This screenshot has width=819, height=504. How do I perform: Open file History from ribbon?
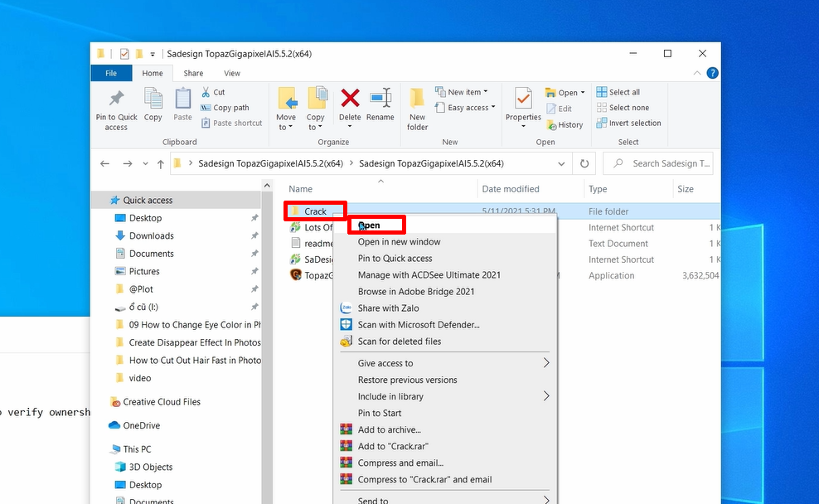(565, 125)
